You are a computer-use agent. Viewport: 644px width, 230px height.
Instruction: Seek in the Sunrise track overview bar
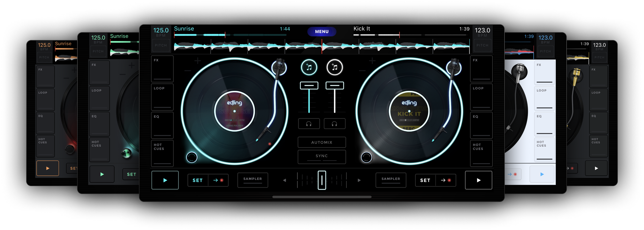pos(230,35)
